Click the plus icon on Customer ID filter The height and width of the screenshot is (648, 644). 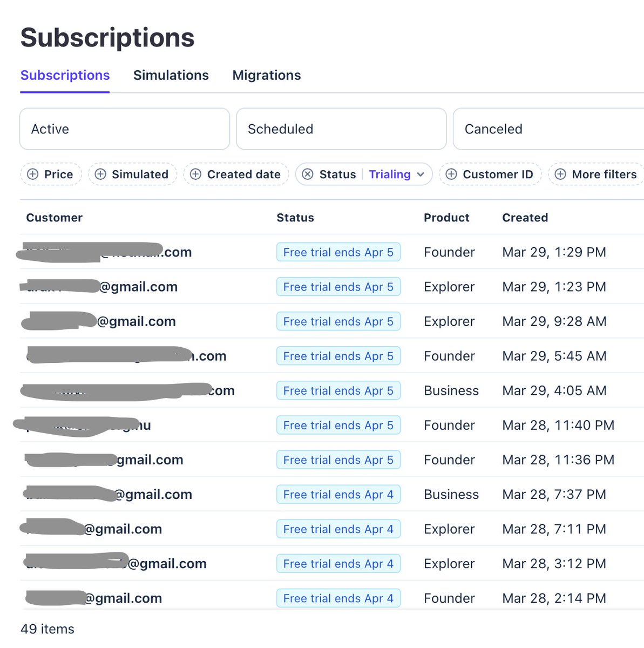[x=451, y=174]
